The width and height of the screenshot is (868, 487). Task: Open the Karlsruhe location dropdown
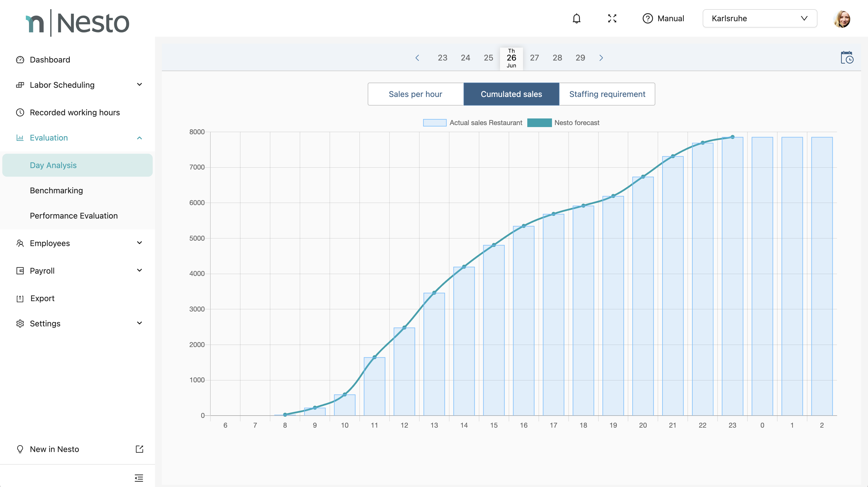(x=759, y=19)
